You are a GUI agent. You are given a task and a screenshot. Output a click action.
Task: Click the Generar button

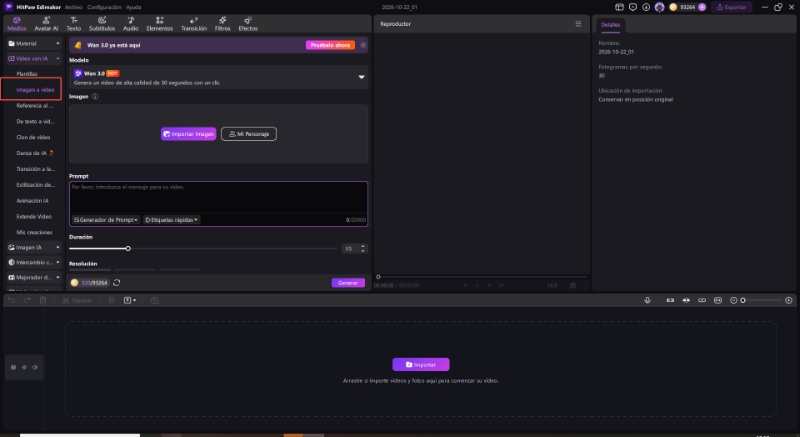348,282
